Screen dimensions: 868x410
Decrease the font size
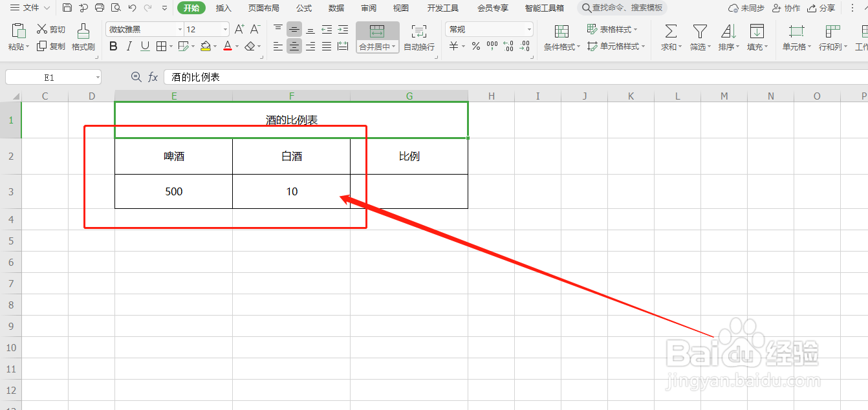[x=255, y=29]
